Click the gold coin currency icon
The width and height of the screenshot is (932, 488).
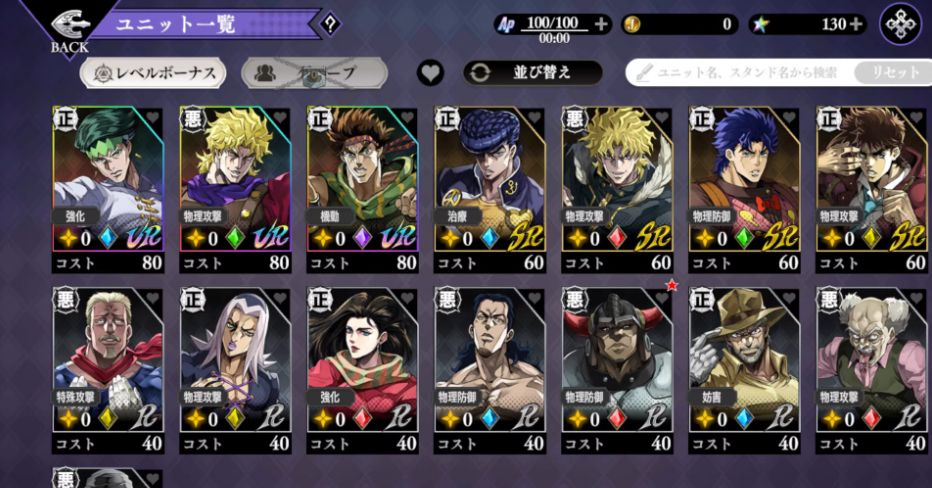click(x=632, y=24)
